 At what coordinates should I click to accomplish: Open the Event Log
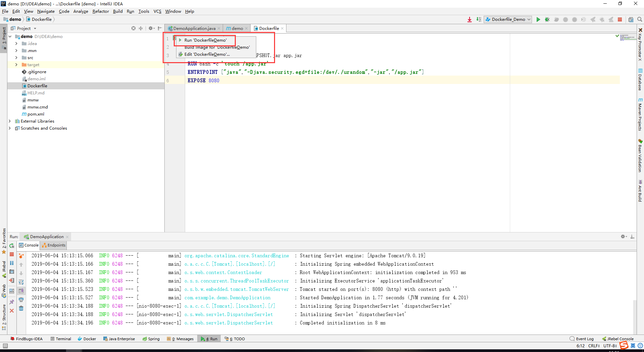click(x=582, y=339)
